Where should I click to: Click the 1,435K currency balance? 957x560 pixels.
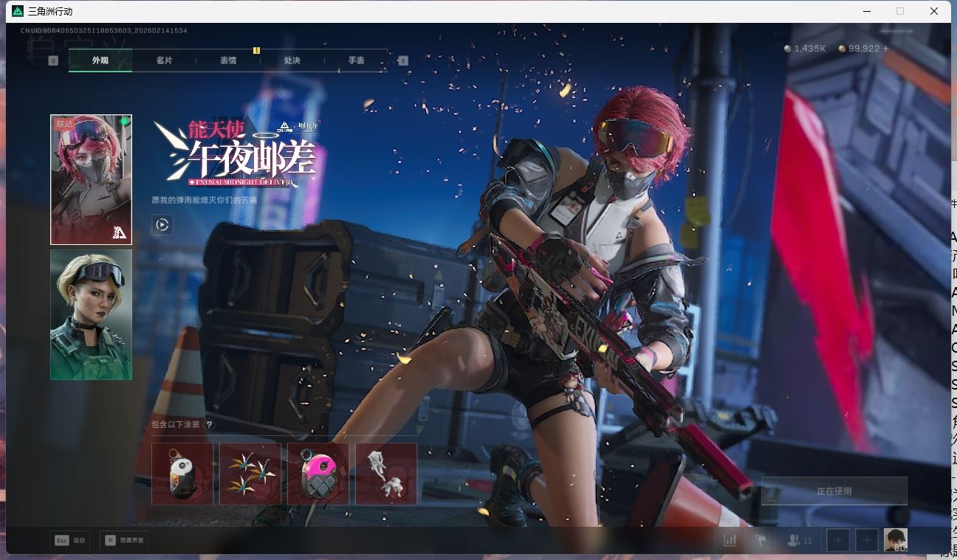click(x=805, y=49)
